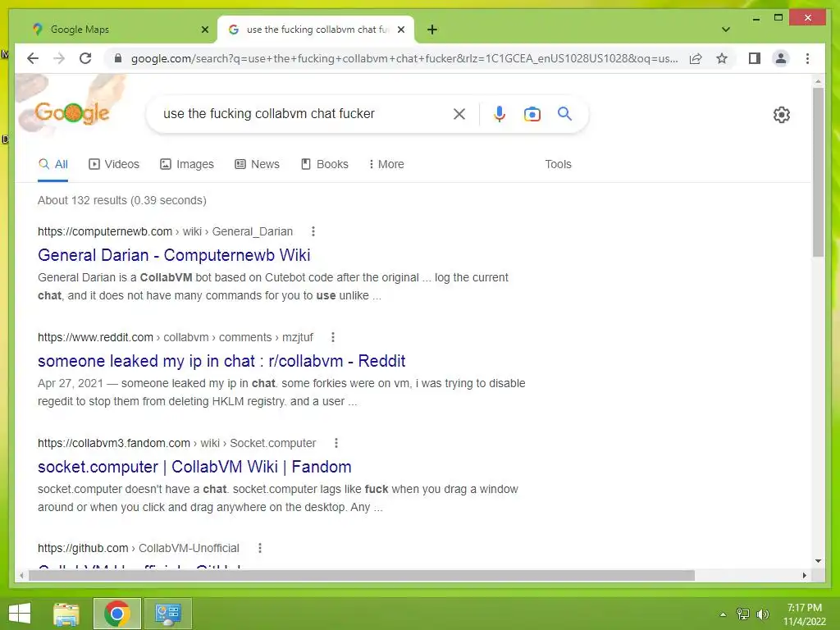This screenshot has height=630, width=840.
Task: Open the taskbar clock
Action: point(805,614)
